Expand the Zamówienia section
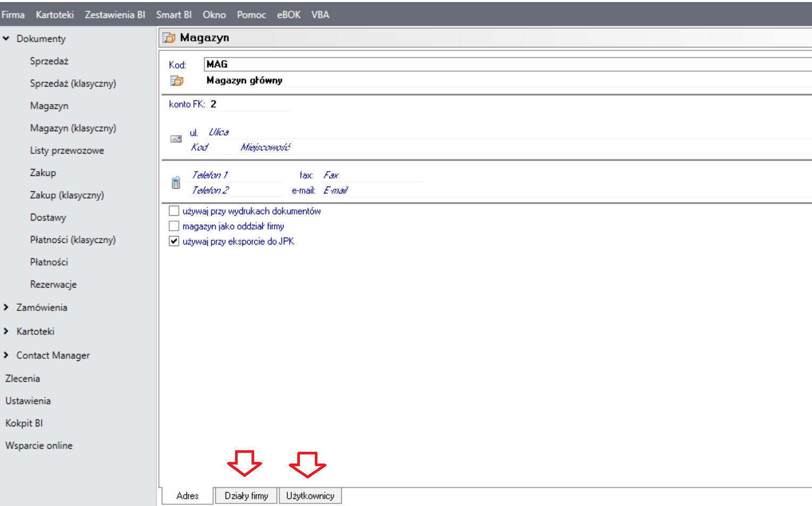Viewport: 812px width, 506px height. [x=6, y=308]
